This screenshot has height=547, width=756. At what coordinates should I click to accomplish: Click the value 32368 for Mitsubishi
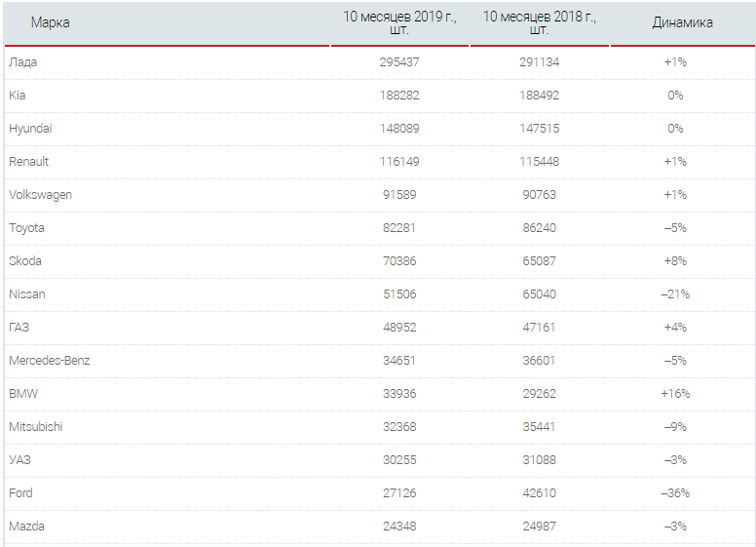pos(399,427)
